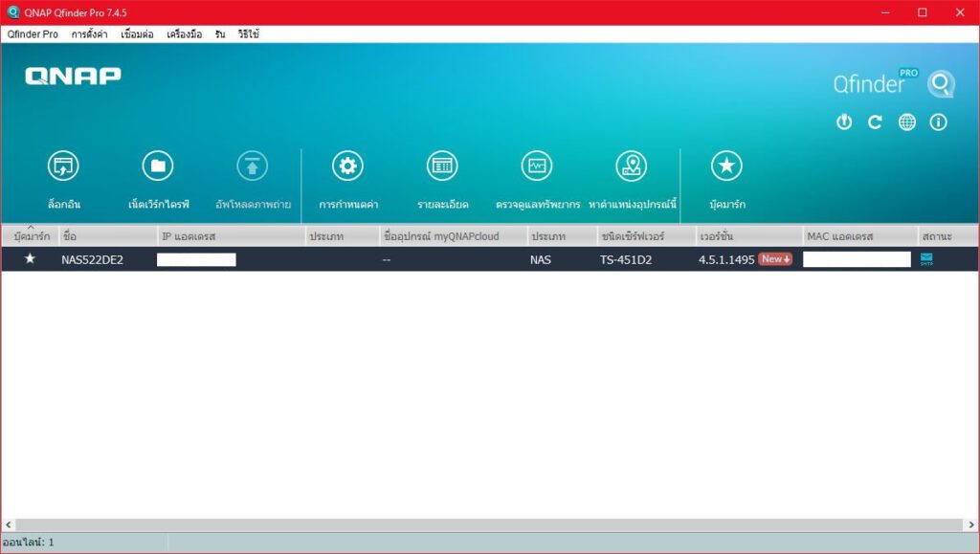Open the Run (รัน) menu
This screenshot has width=980, height=554.
click(x=220, y=34)
